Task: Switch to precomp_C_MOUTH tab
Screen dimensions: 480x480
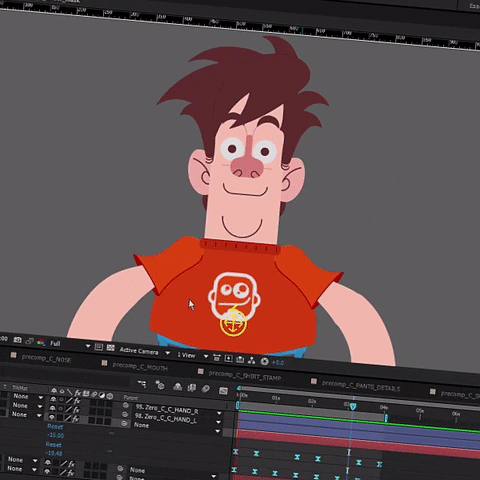Action: [140, 367]
